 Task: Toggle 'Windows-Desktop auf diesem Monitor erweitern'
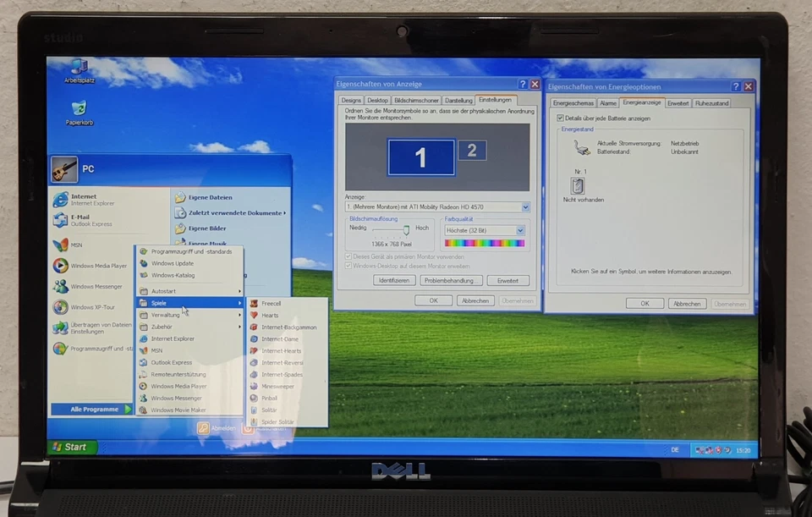(x=348, y=266)
